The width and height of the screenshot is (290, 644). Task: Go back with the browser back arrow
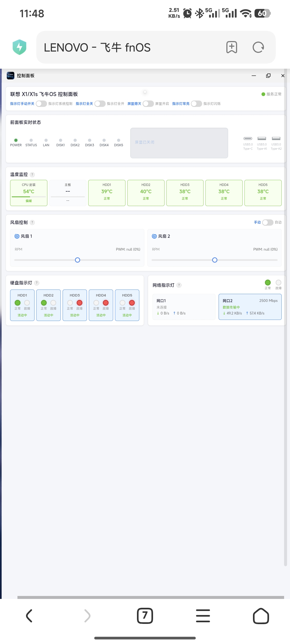pyautogui.click(x=29, y=616)
